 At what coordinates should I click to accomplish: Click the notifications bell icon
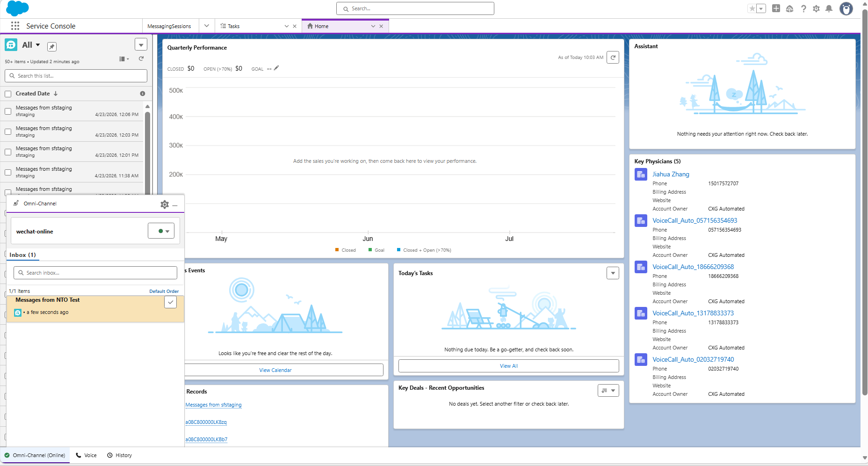(x=829, y=8)
